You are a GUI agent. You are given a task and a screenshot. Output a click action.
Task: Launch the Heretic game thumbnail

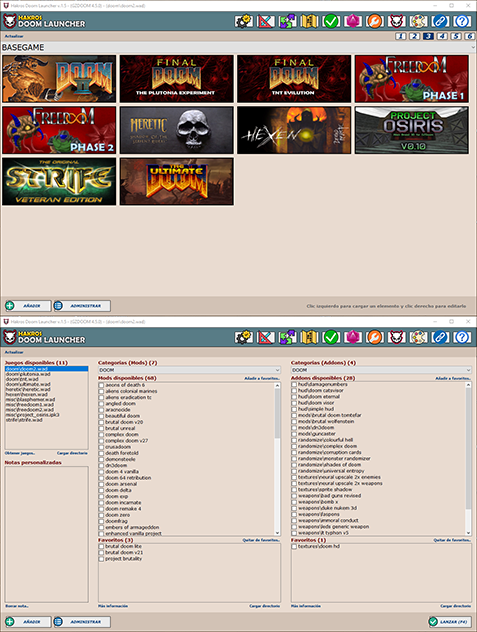pyautogui.click(x=177, y=130)
